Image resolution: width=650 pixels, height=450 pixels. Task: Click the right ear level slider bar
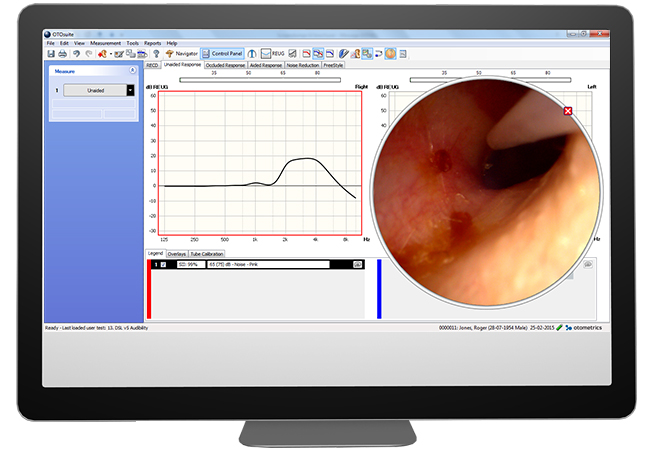click(x=259, y=79)
